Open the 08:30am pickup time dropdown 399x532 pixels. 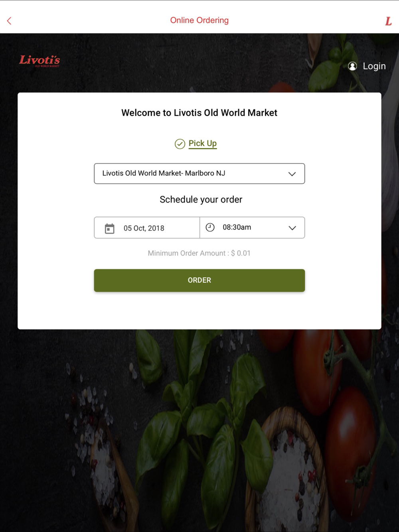(252, 228)
